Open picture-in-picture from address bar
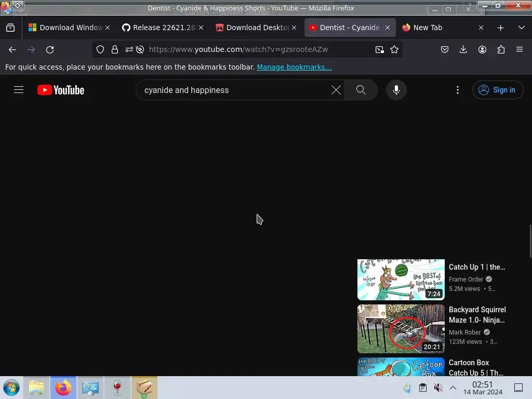 pos(380,49)
